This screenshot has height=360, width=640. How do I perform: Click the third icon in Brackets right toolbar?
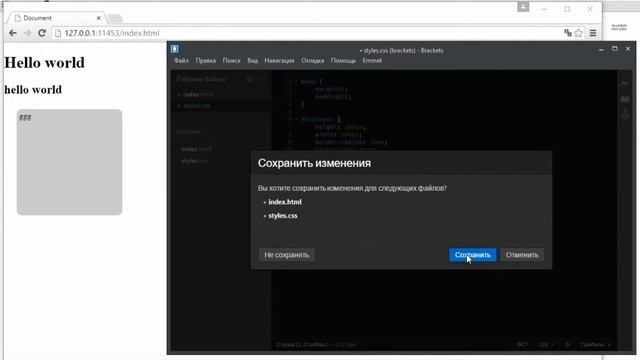click(x=625, y=115)
